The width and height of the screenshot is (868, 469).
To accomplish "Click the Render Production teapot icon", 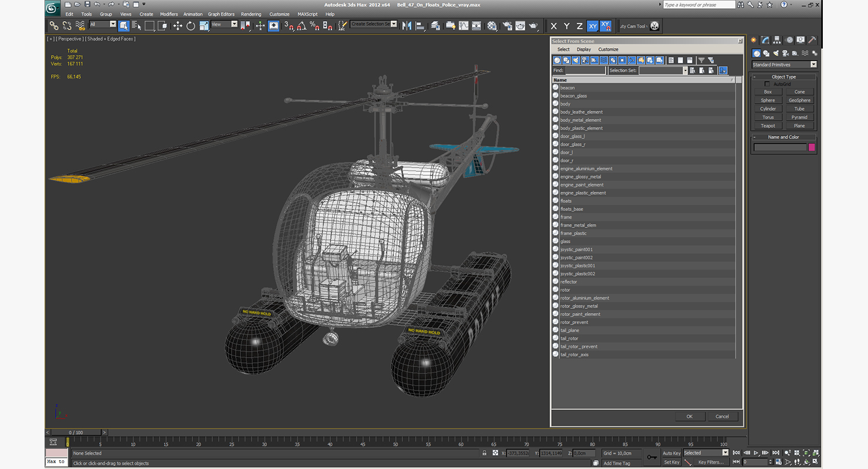I will pyautogui.click(x=534, y=26).
